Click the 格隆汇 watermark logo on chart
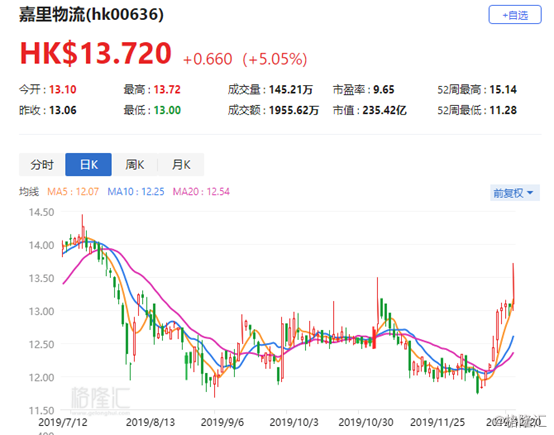 [x=100, y=398]
